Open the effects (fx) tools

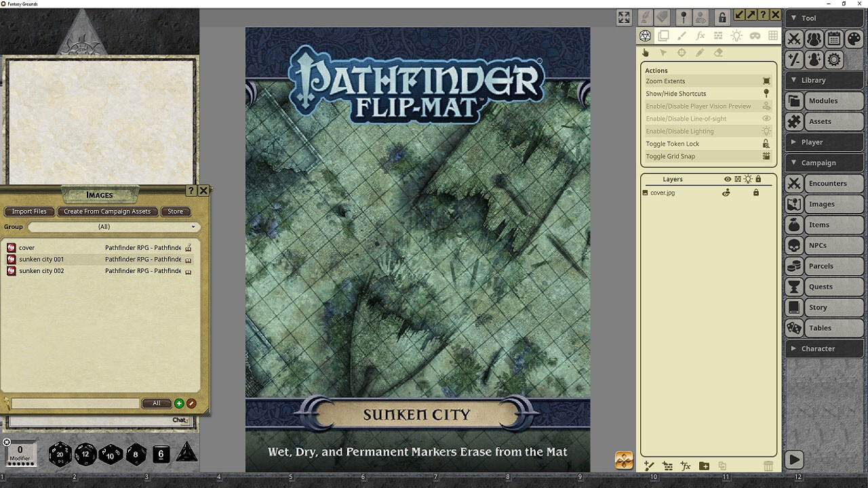point(700,35)
